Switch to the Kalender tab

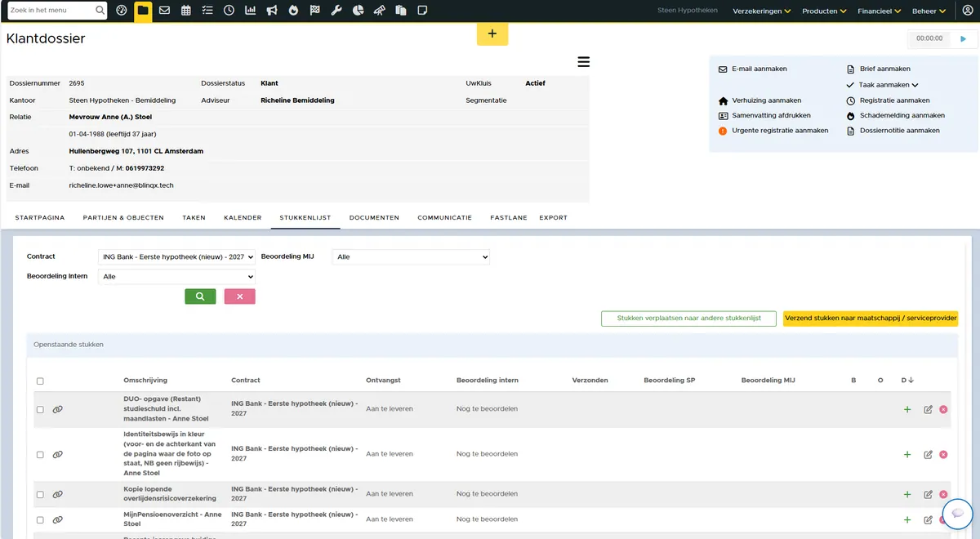click(243, 218)
